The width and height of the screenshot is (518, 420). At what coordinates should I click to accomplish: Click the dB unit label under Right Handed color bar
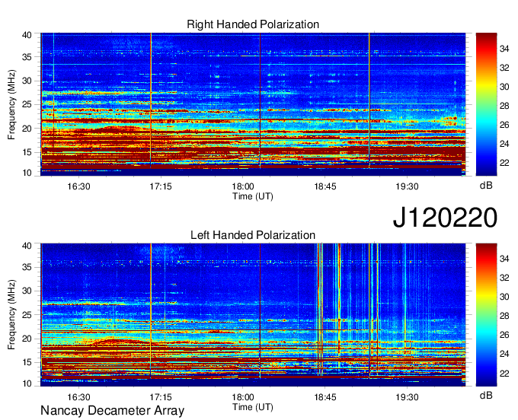[x=486, y=186]
